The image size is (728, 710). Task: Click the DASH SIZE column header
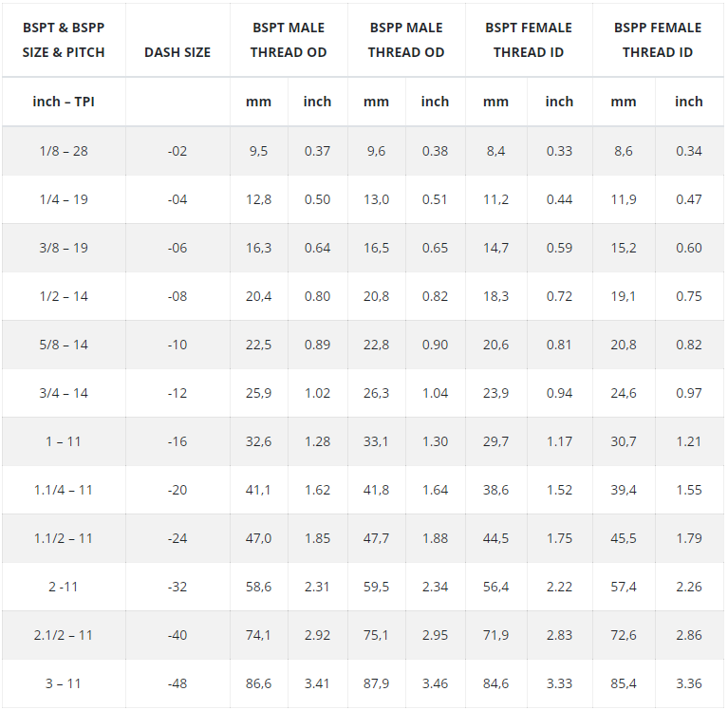tap(177, 52)
